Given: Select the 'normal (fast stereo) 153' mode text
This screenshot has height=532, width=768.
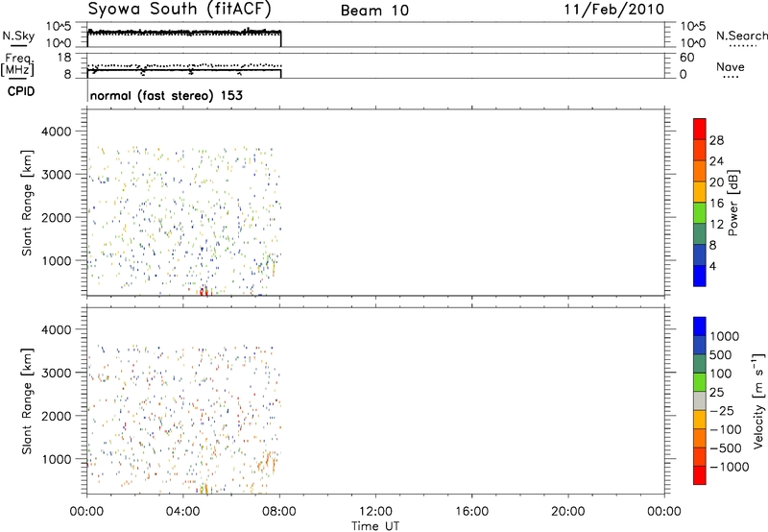Looking at the screenshot, I should (x=166, y=95).
